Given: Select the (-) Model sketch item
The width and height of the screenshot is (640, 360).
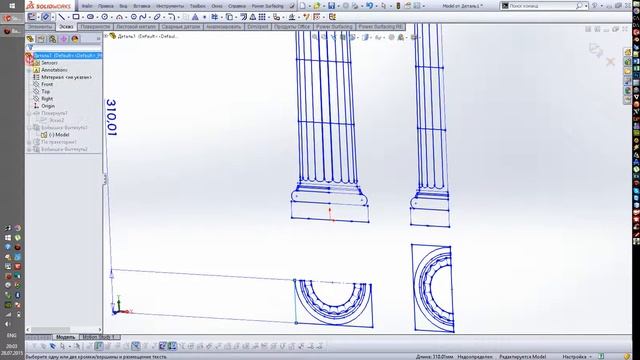Looking at the screenshot, I should pyautogui.click(x=59, y=135).
